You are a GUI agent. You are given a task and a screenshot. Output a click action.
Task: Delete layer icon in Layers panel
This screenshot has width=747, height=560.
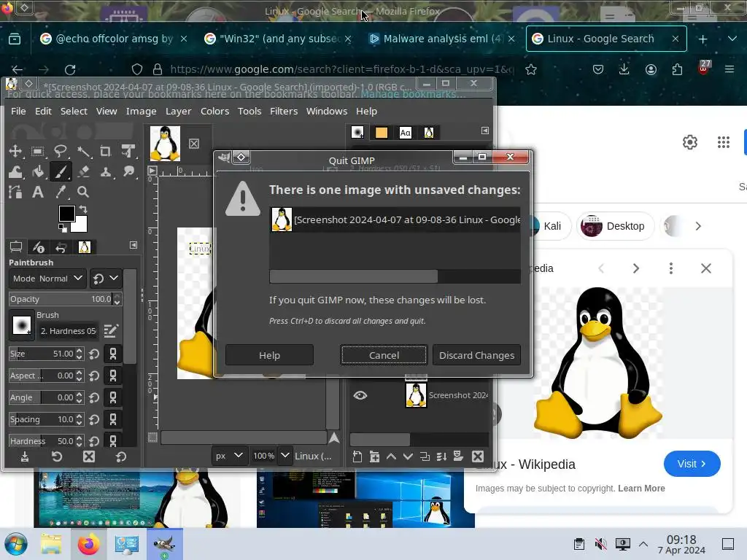478,456
